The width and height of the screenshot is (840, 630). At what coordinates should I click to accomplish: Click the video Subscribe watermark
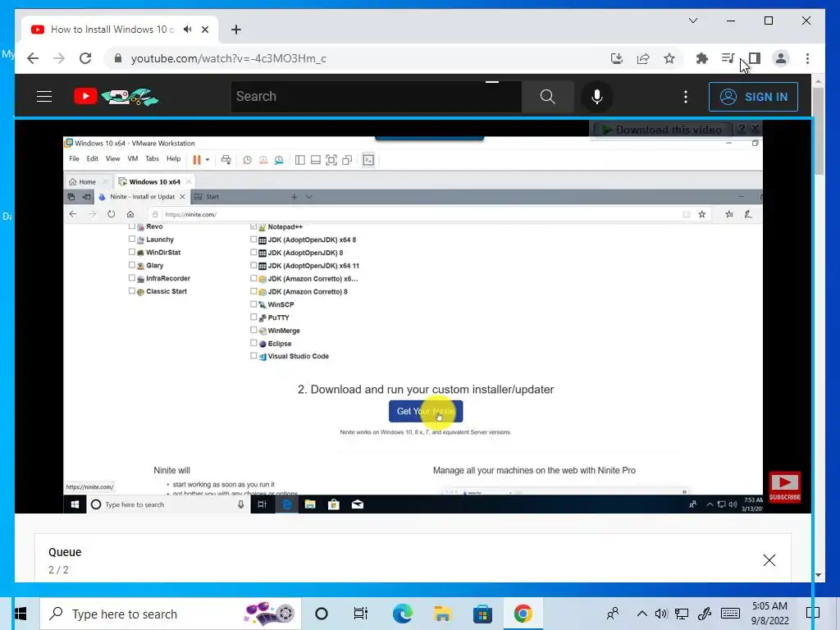785,487
